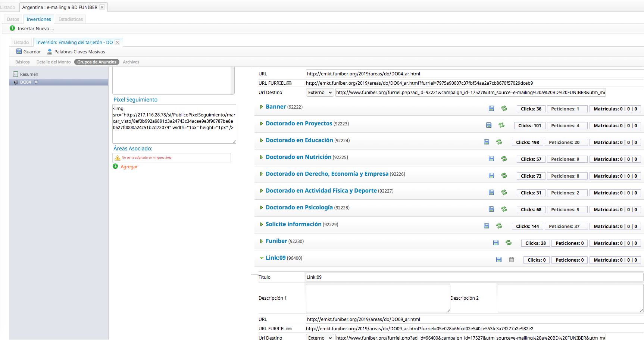This screenshot has width=644, height=340.
Task: Expand Doctorado en Psicología entry
Action: pos(261,208)
